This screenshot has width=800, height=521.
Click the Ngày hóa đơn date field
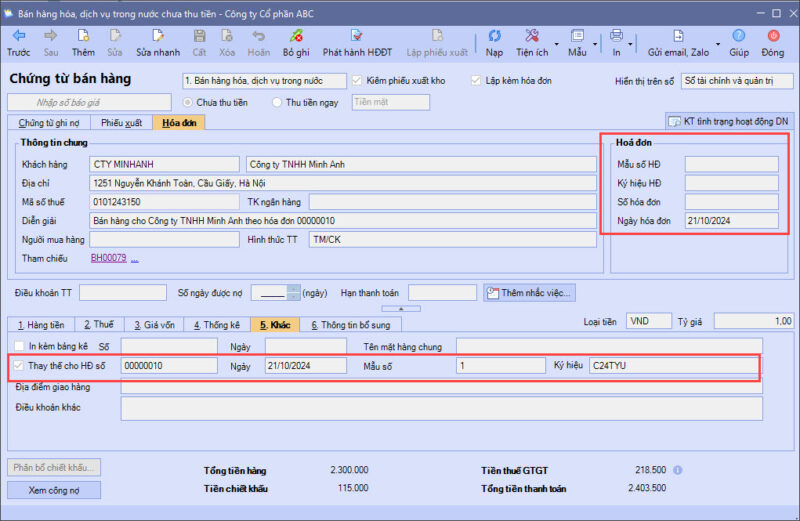tap(731, 221)
